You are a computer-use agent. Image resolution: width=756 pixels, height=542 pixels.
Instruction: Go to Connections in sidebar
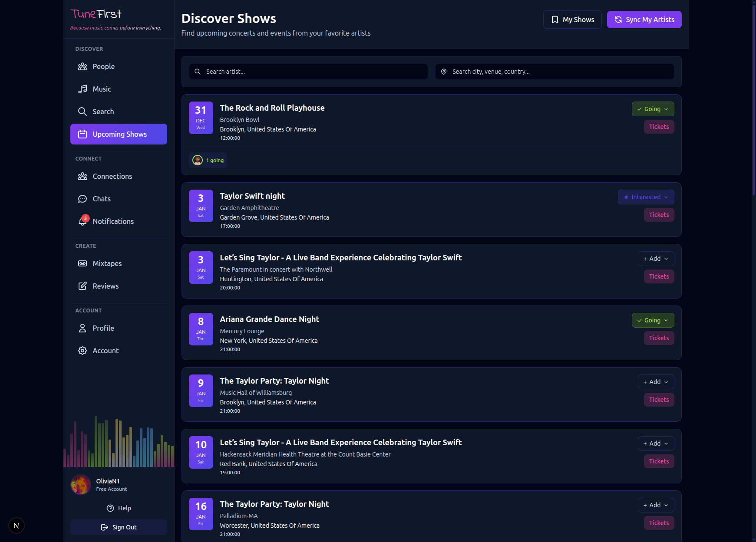tap(83, 176)
